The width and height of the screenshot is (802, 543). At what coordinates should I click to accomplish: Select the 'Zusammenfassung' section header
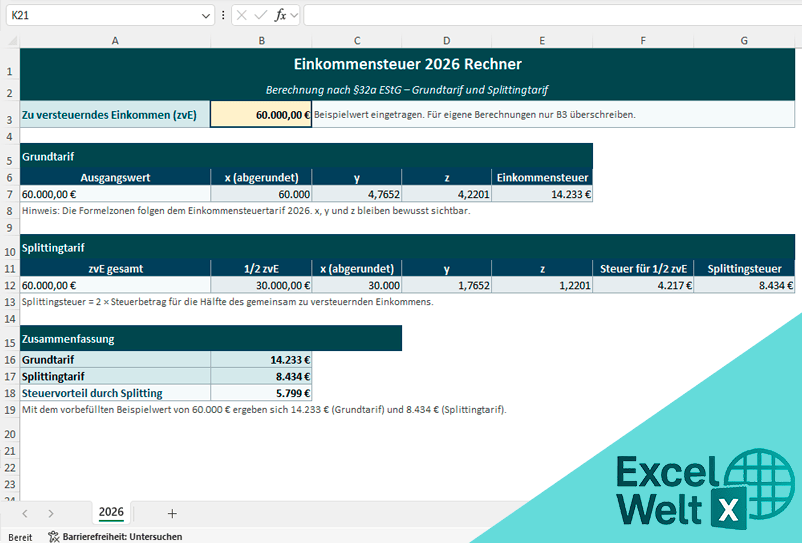pyautogui.click(x=211, y=338)
